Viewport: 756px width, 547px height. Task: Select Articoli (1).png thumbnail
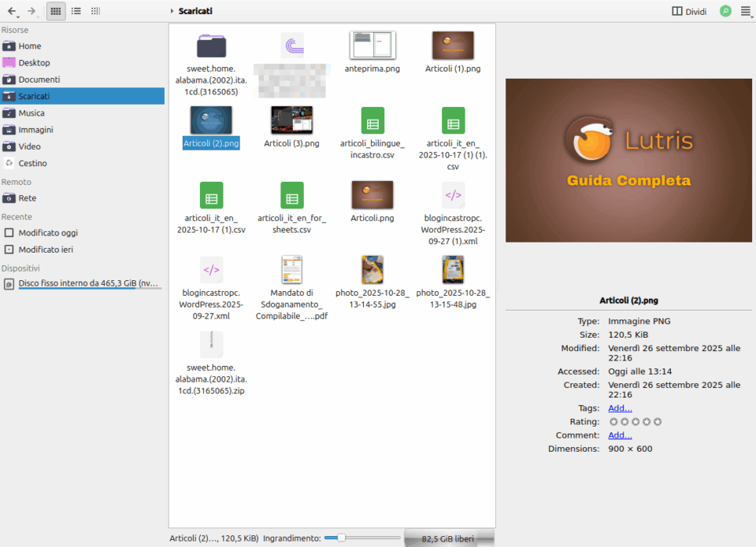[453, 46]
